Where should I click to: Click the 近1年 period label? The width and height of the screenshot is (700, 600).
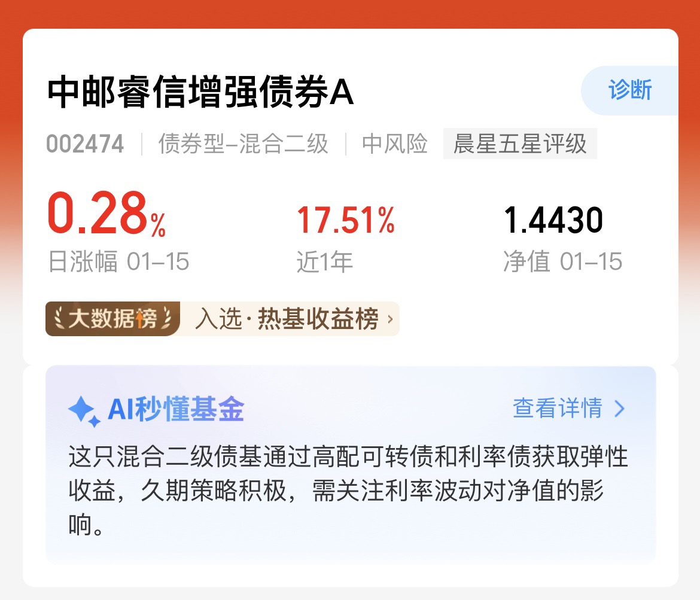click(x=324, y=261)
